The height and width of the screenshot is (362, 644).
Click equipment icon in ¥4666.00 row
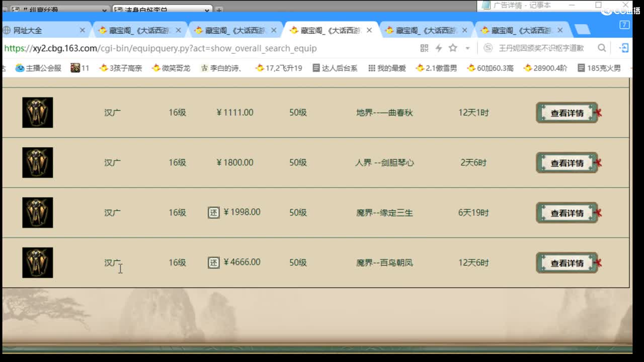click(x=37, y=262)
